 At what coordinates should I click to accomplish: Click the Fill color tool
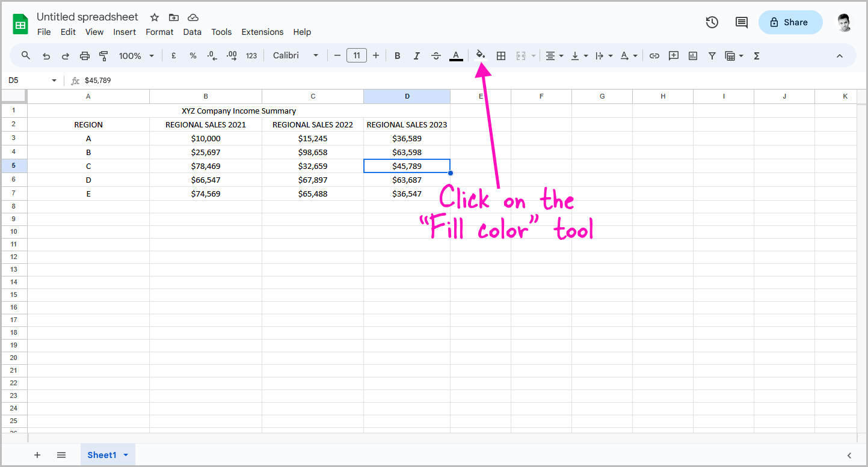480,55
